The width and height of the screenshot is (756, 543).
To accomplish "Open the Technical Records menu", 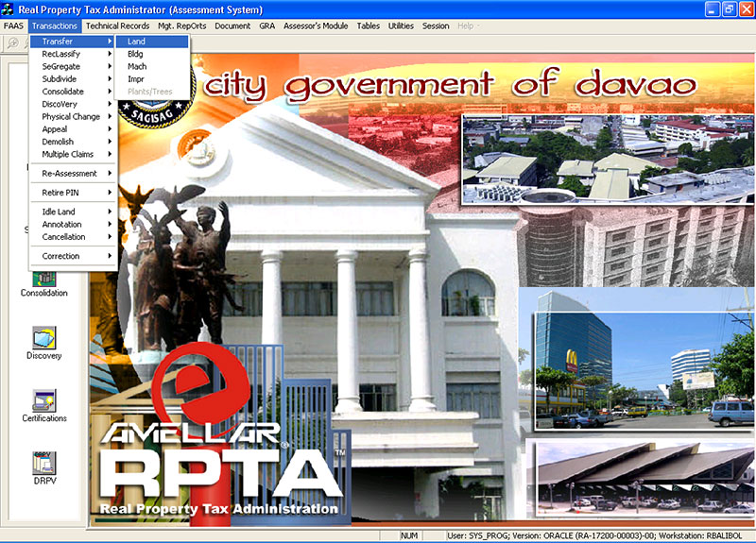I will click(117, 26).
